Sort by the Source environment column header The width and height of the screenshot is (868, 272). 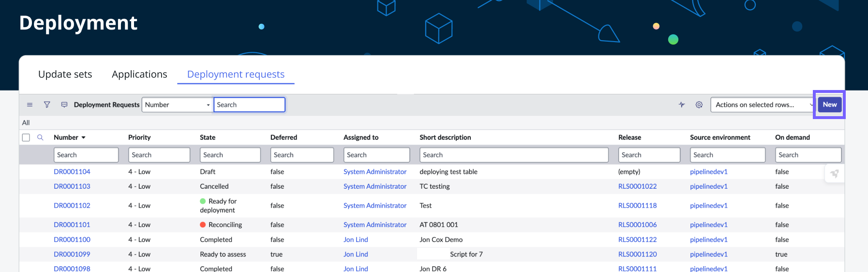click(720, 137)
